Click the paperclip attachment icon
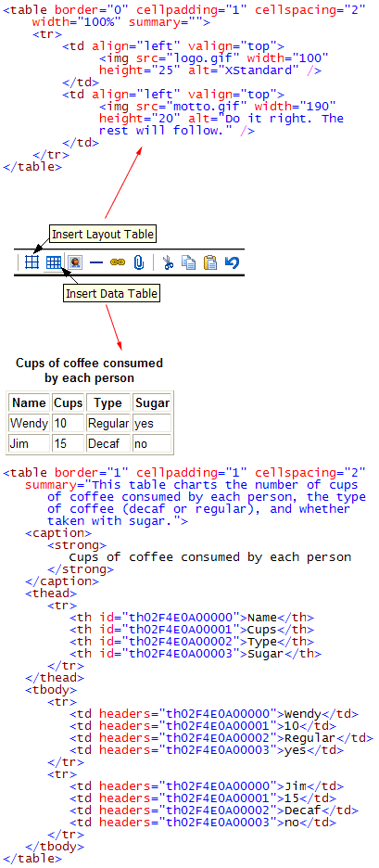Image resolution: width=379 pixels, height=868 pixels. (139, 262)
